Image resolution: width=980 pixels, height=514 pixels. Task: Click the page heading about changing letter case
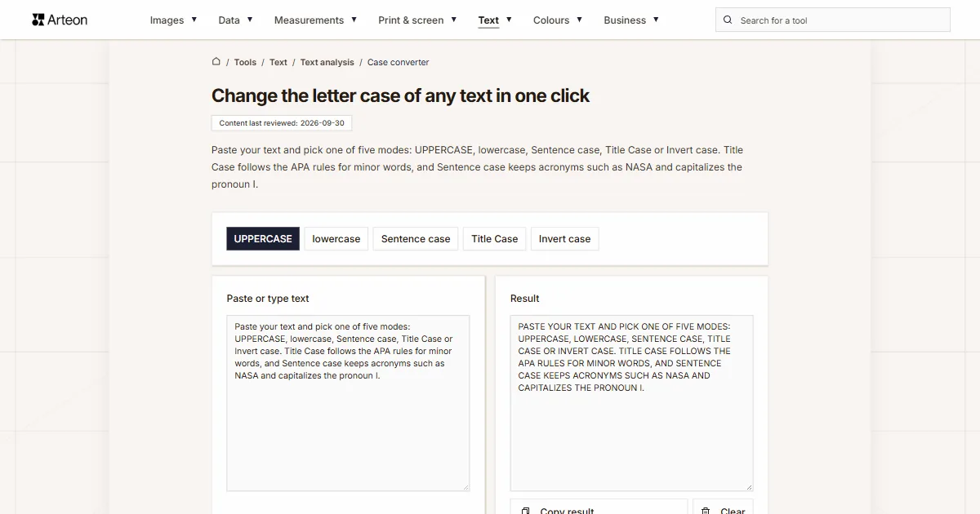click(400, 95)
